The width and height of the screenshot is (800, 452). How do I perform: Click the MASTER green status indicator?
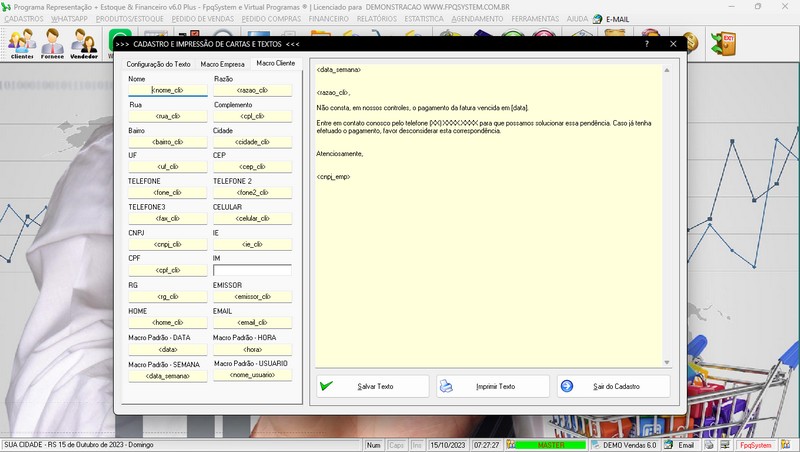point(551,445)
